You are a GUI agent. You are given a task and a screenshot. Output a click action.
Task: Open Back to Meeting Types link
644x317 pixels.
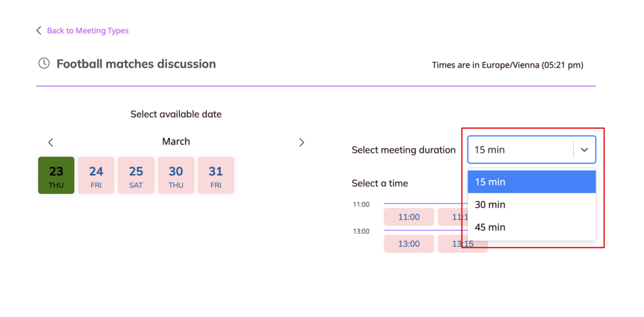pos(88,30)
